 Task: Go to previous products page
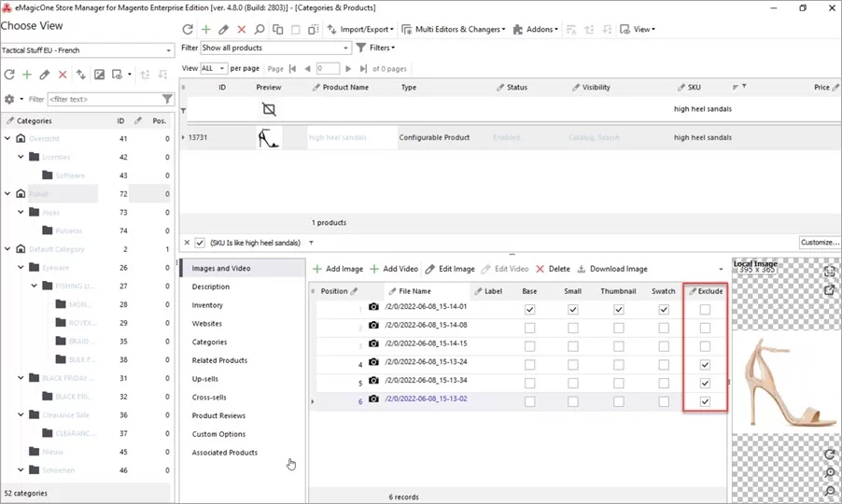(x=307, y=69)
